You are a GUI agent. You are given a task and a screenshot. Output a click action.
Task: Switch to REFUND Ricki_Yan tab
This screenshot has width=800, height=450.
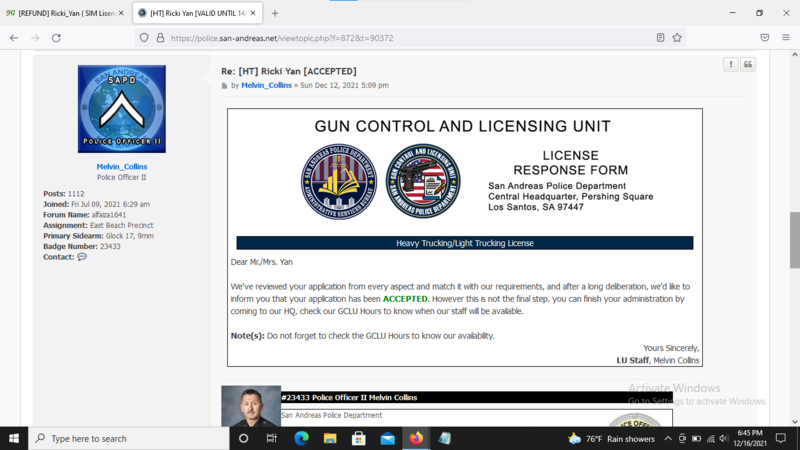click(65, 13)
